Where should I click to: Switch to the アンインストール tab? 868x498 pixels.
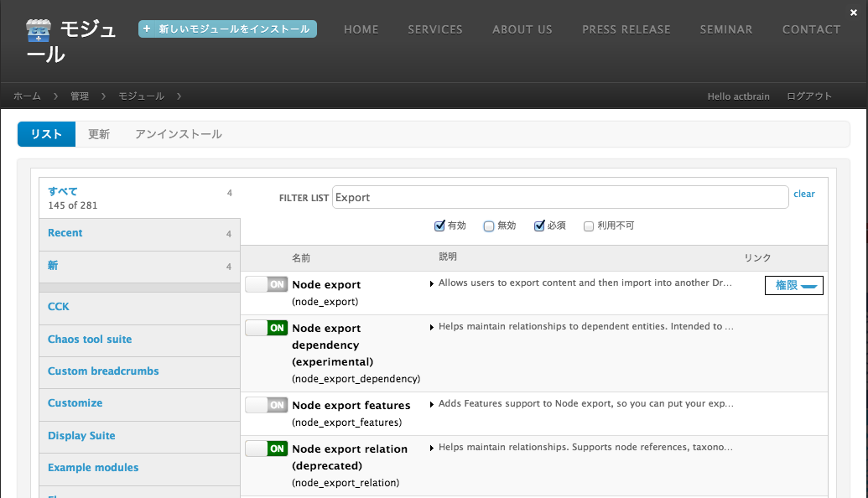pos(178,134)
